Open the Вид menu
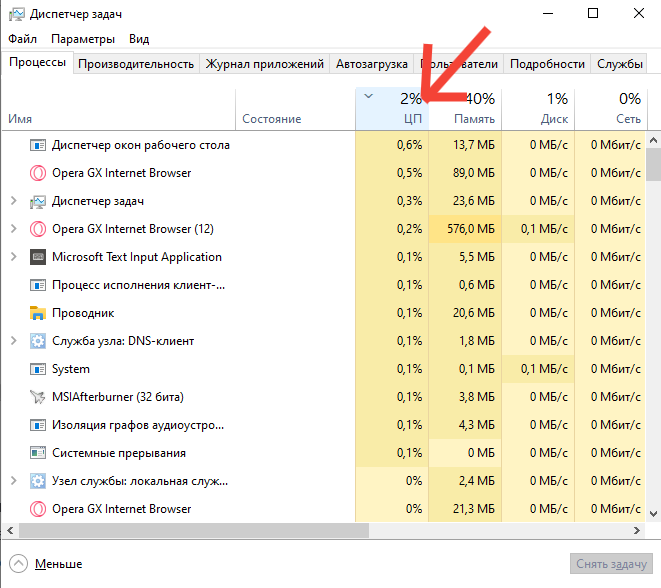The height and width of the screenshot is (588, 661). [139, 39]
